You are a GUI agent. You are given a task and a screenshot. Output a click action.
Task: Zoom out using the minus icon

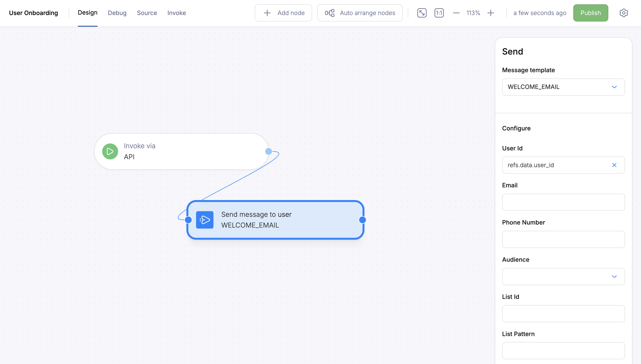point(456,13)
